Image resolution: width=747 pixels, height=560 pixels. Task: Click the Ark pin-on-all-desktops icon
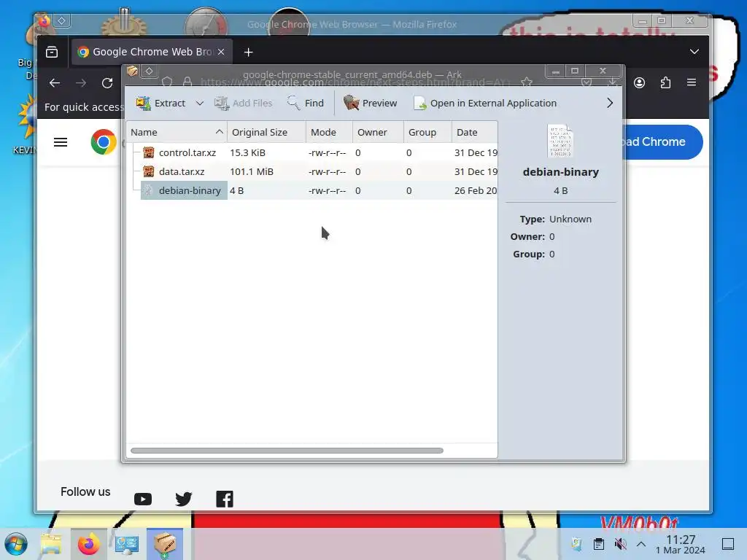pos(149,71)
